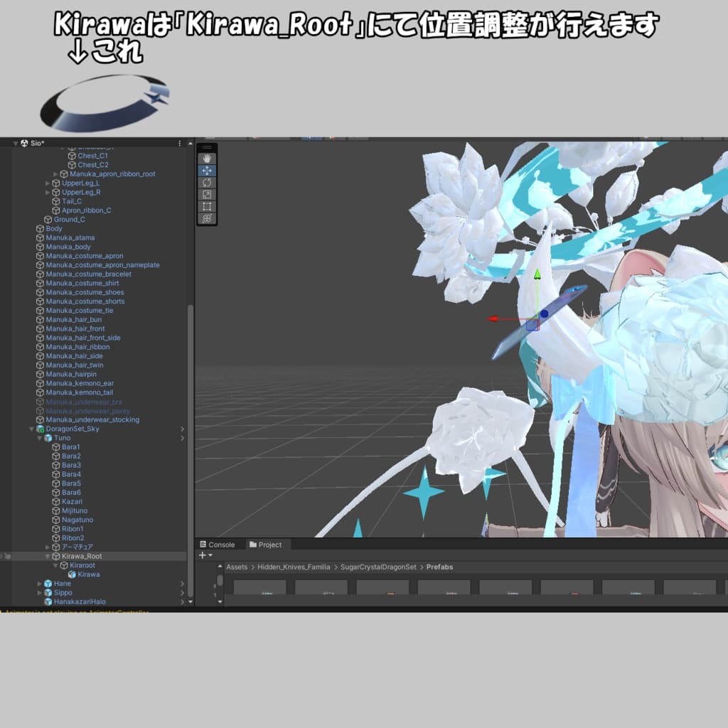The width and height of the screenshot is (728, 728).
Task: Select Manuka_costume_apron_nameplate object
Action: [102, 265]
